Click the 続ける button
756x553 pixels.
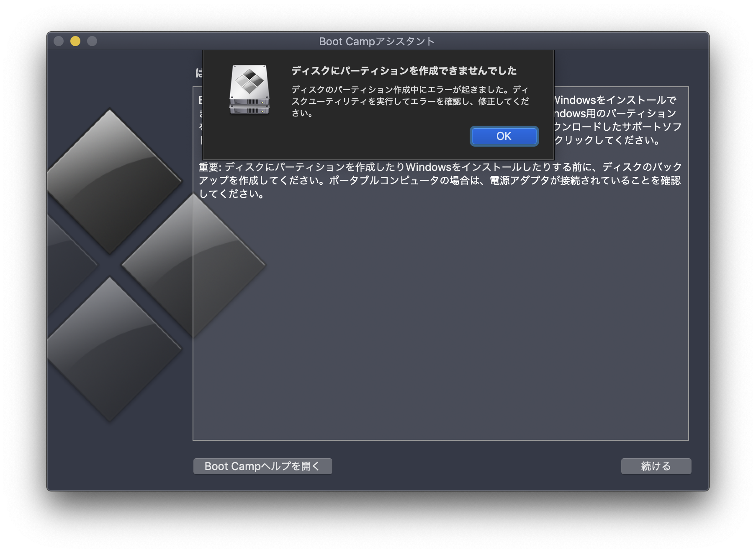pyautogui.click(x=656, y=466)
